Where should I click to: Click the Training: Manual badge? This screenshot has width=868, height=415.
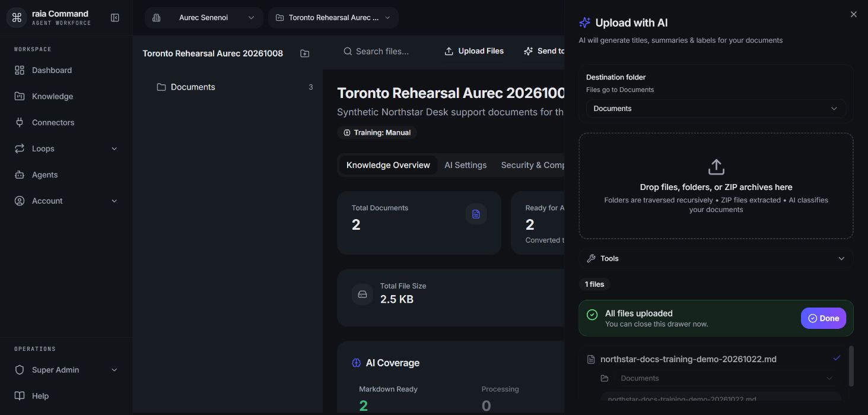click(x=377, y=132)
